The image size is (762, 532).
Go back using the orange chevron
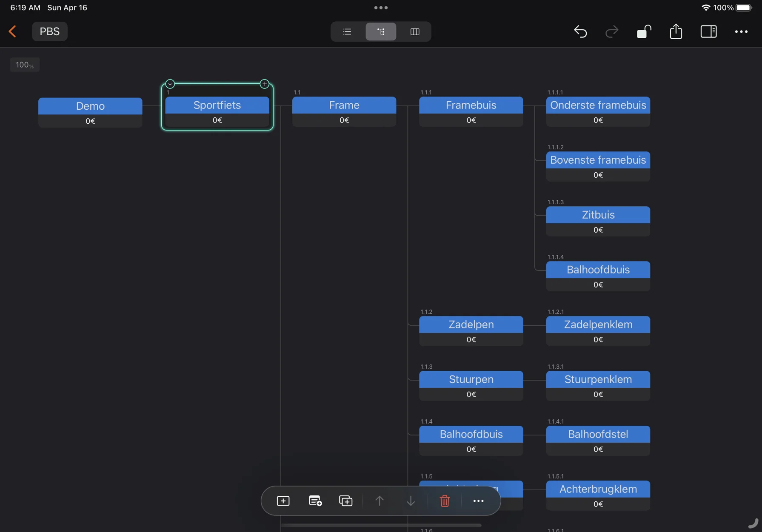12,31
